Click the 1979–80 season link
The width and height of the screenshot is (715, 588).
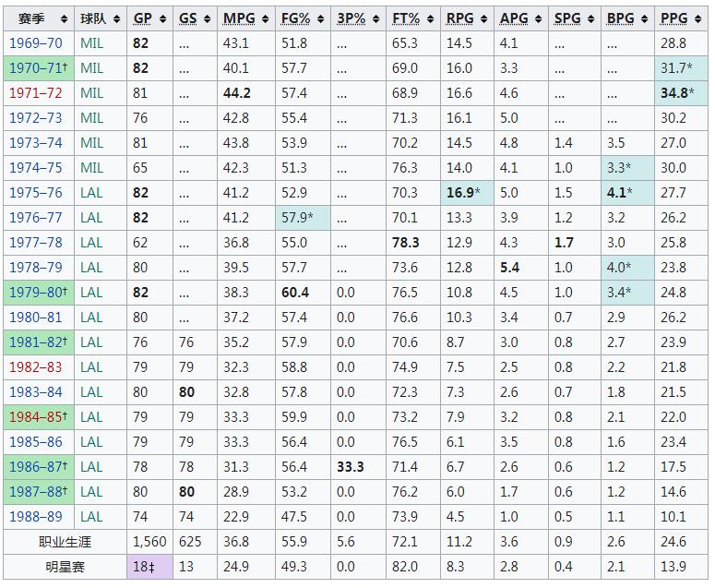pyautogui.click(x=36, y=293)
